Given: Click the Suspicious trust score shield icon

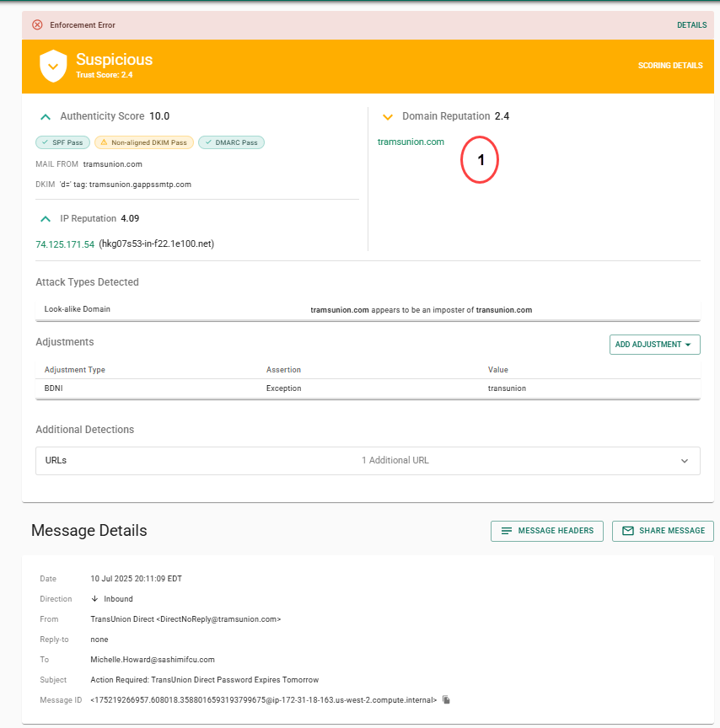Looking at the screenshot, I should point(53,66).
